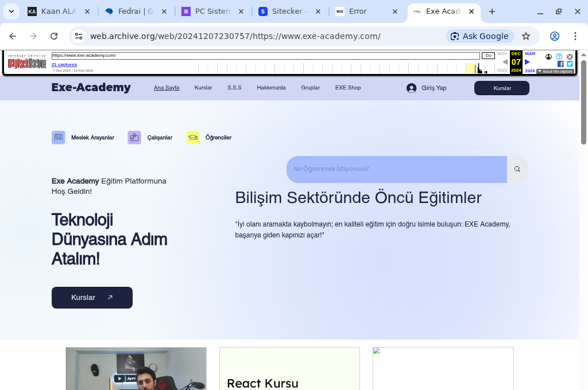Click the 21 captures link
The image size is (588, 390).
pyautogui.click(x=64, y=64)
